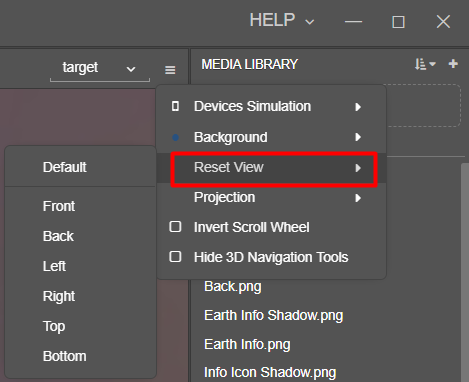Expand the Projection submenu arrow
The height and width of the screenshot is (382, 469).
coord(358,198)
